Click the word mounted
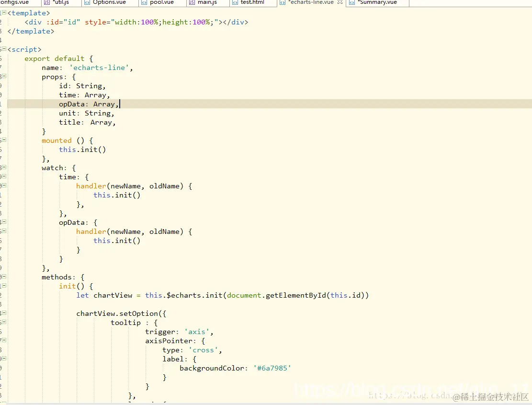Image resolution: width=532 pixels, height=405 pixels. (x=57, y=140)
